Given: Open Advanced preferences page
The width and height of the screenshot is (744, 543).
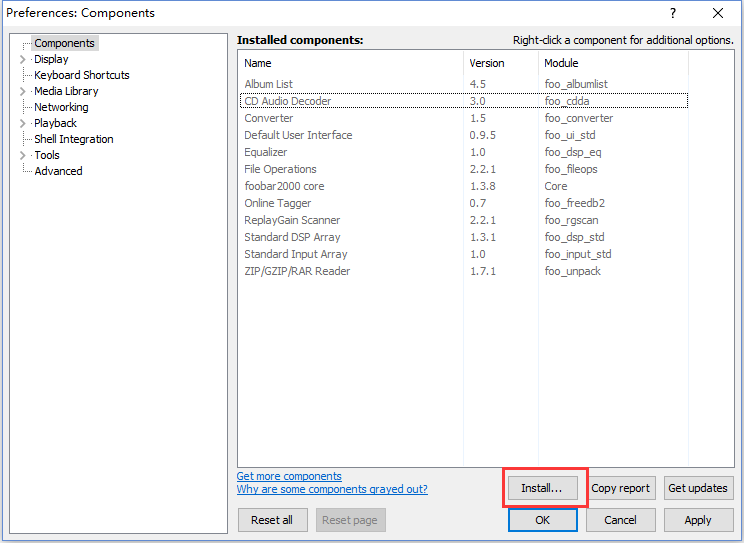Looking at the screenshot, I should pos(58,171).
